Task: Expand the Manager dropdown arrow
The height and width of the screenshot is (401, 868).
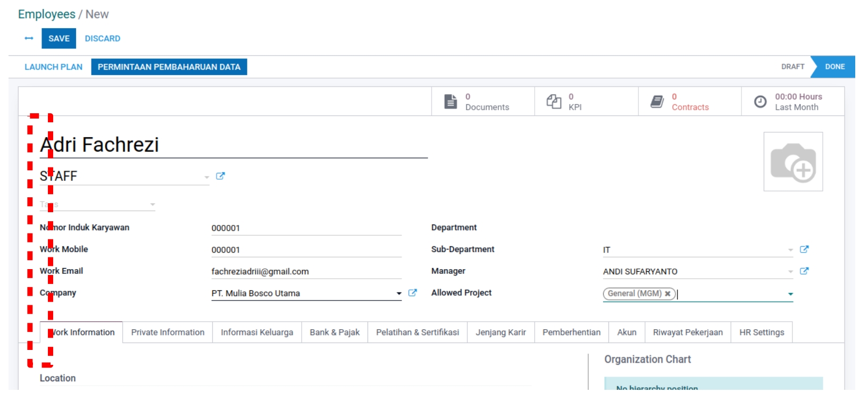Action: coord(790,272)
